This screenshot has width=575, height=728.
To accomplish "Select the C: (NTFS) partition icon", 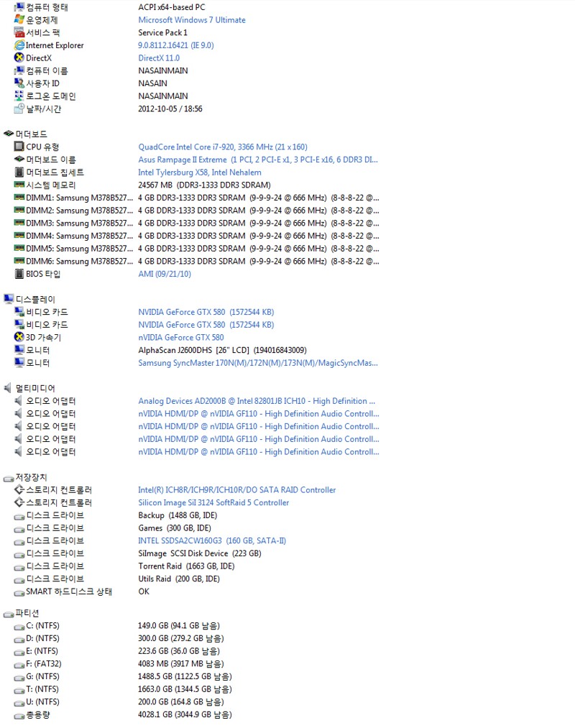I will [19, 627].
